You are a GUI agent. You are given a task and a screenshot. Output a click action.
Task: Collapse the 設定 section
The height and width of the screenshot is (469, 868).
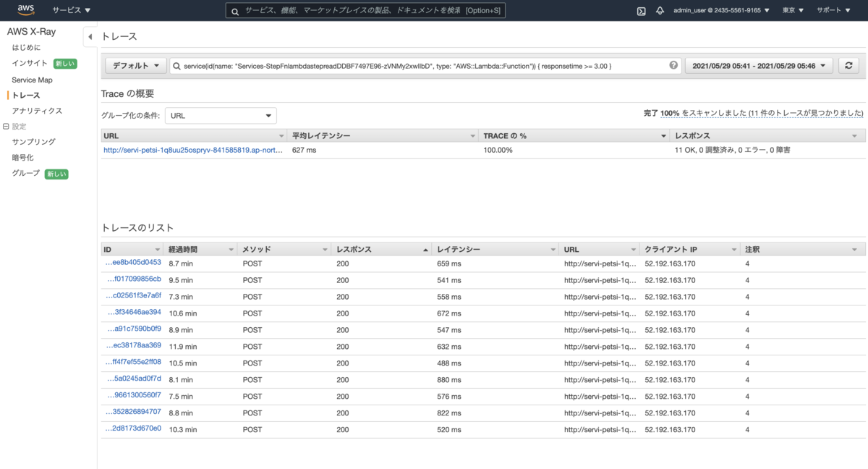point(6,127)
